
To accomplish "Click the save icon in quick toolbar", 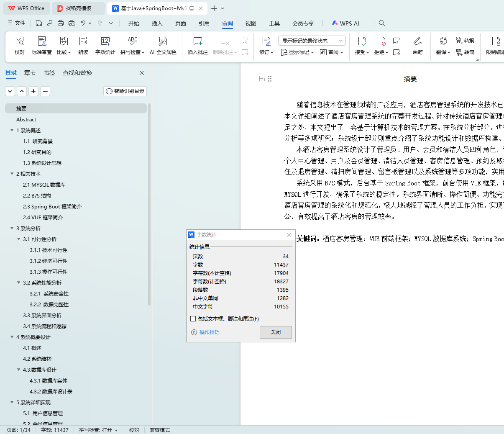I will point(39,23).
